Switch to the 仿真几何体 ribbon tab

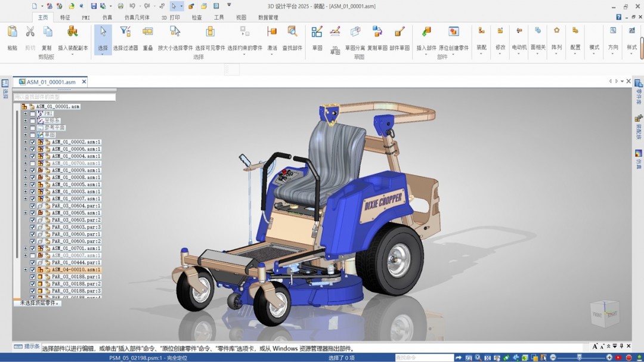point(137,18)
